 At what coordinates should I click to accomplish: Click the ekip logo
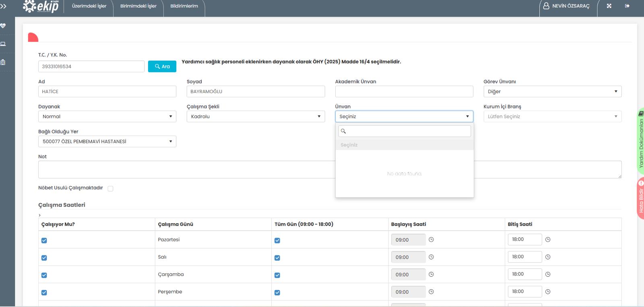tap(41, 6)
